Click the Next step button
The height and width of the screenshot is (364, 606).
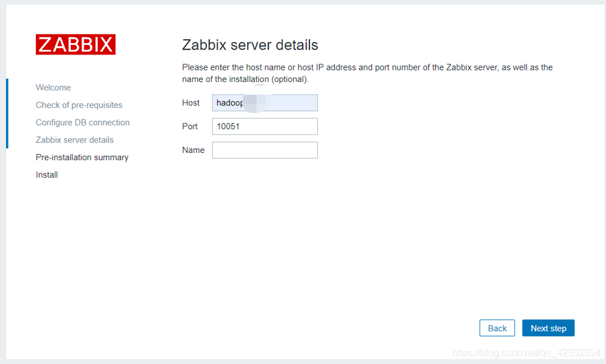point(548,328)
